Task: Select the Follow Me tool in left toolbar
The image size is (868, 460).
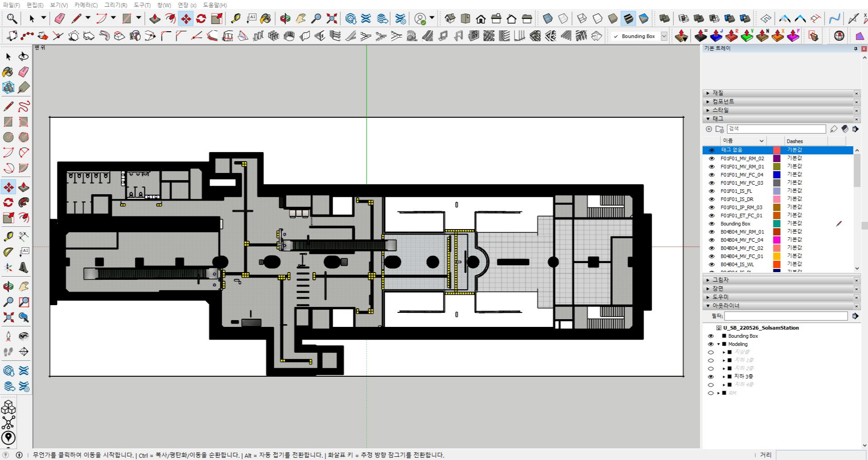Action: [x=24, y=202]
